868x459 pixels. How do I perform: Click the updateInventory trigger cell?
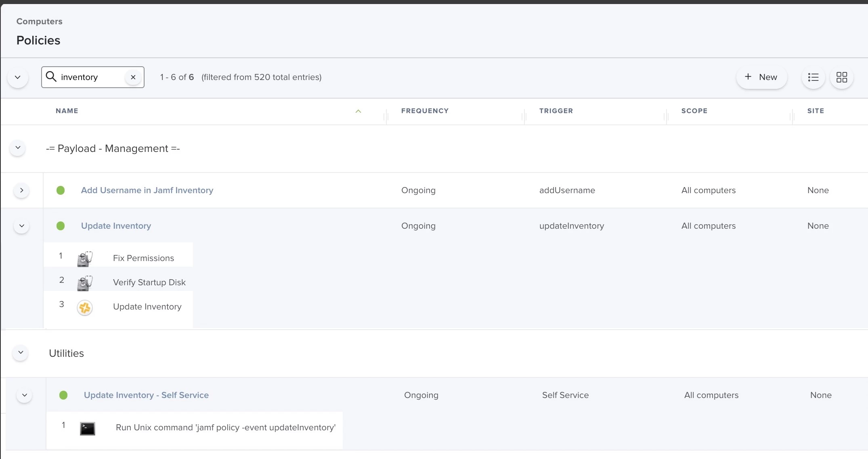click(x=572, y=226)
